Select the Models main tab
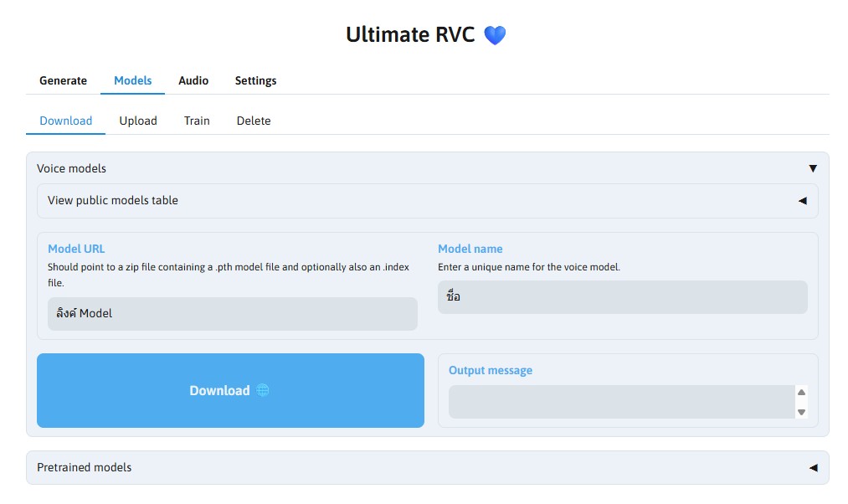This screenshot has height=504, width=848. (132, 80)
